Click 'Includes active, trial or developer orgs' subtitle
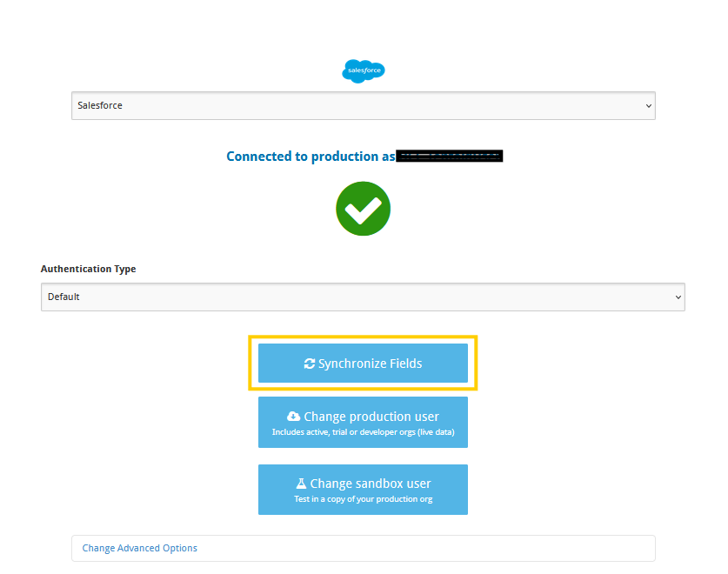This screenshot has height=574, width=728. tap(363, 432)
